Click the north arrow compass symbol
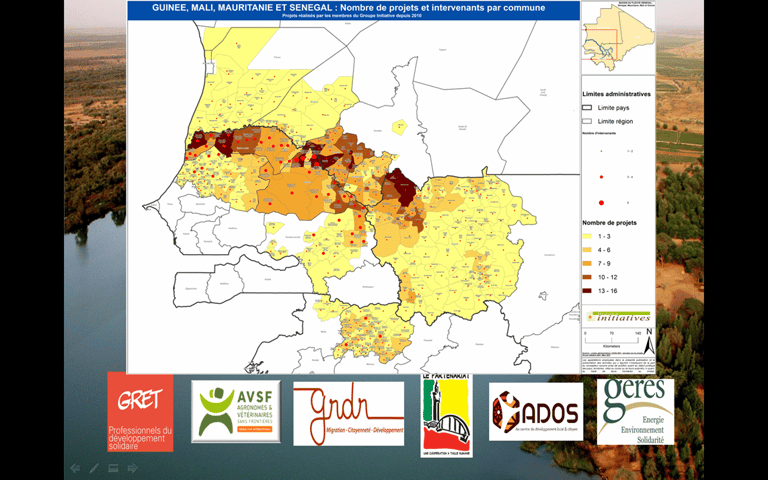This screenshot has height=480, width=768. pos(649,341)
